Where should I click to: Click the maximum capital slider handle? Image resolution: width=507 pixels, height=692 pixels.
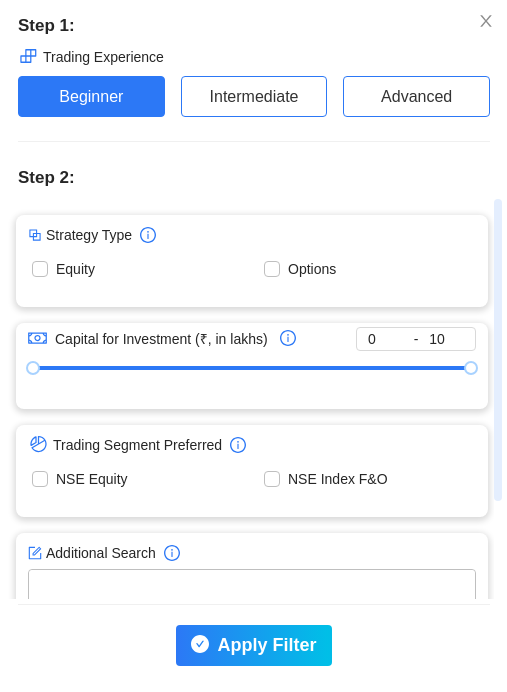click(471, 368)
